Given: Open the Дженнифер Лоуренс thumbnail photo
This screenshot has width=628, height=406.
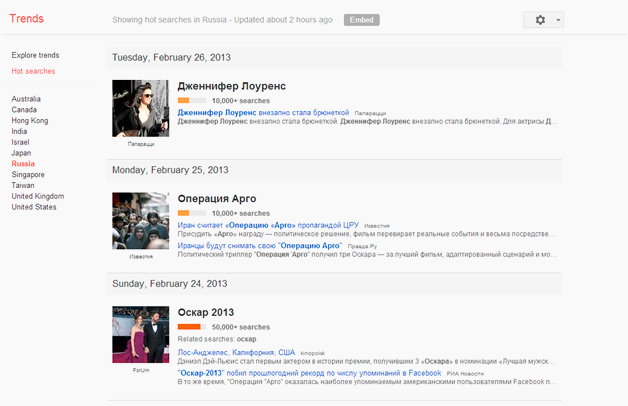Looking at the screenshot, I should (x=141, y=108).
